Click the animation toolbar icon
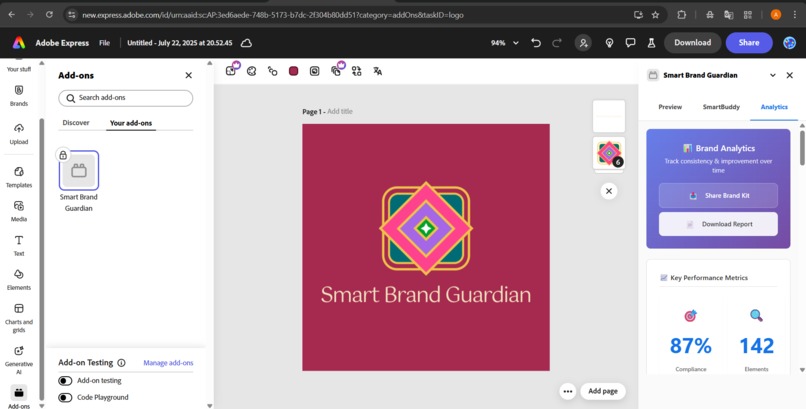806x409 pixels. pos(272,71)
